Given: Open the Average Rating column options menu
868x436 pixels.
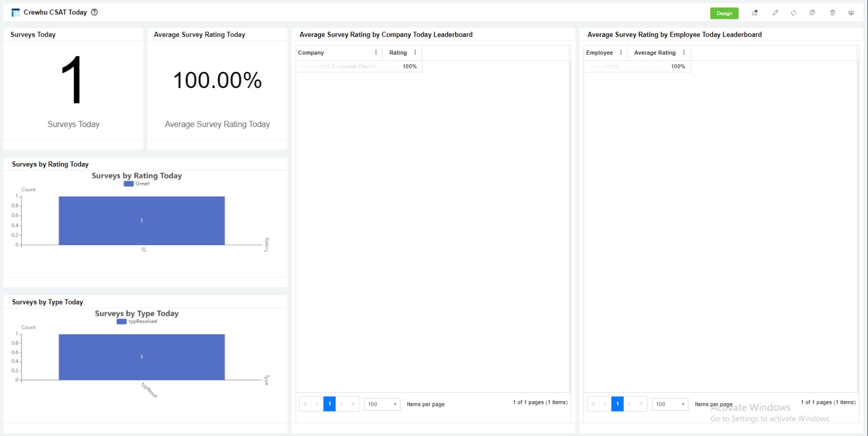Looking at the screenshot, I should (x=683, y=53).
